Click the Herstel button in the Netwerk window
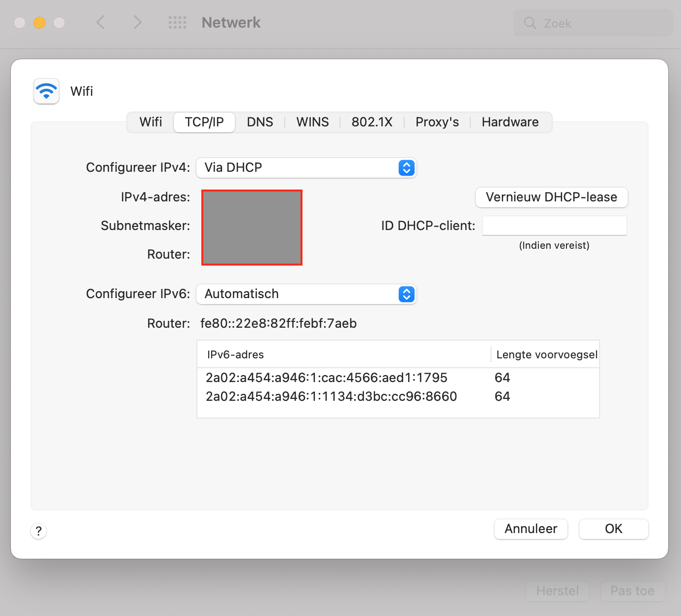Viewport: 681px width, 616px height. [558, 591]
